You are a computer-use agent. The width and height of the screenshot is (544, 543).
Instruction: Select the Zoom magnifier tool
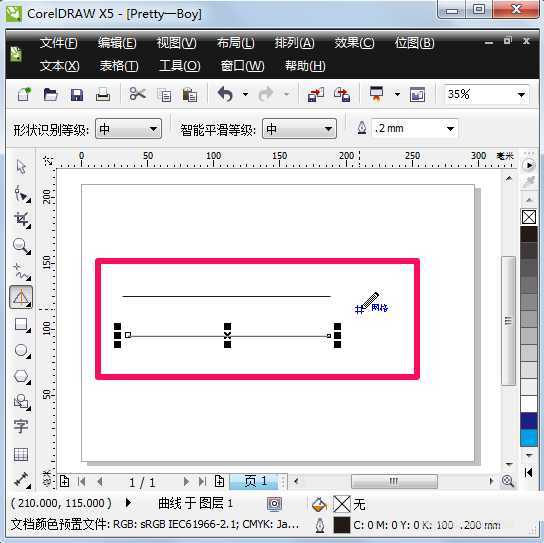pos(22,246)
